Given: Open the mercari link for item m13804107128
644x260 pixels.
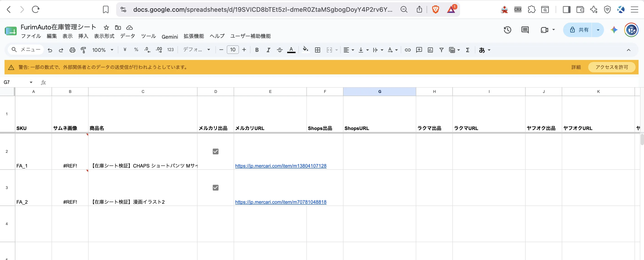Looking at the screenshot, I should [280, 166].
